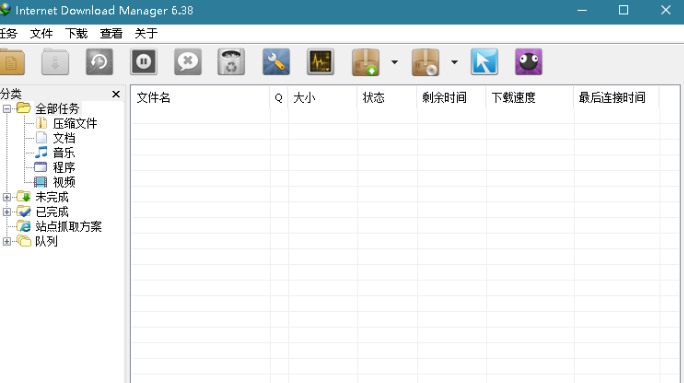Select the 音乐 category
The height and width of the screenshot is (383, 684).
(x=64, y=153)
